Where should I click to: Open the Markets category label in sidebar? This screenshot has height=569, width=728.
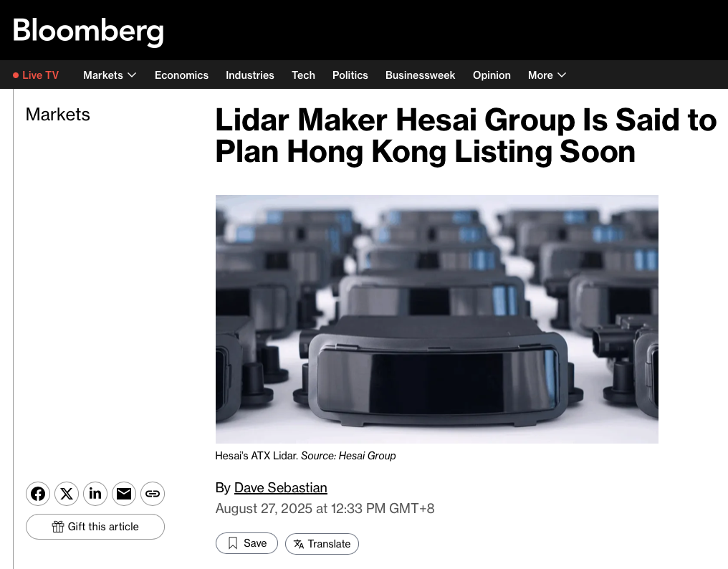57,115
